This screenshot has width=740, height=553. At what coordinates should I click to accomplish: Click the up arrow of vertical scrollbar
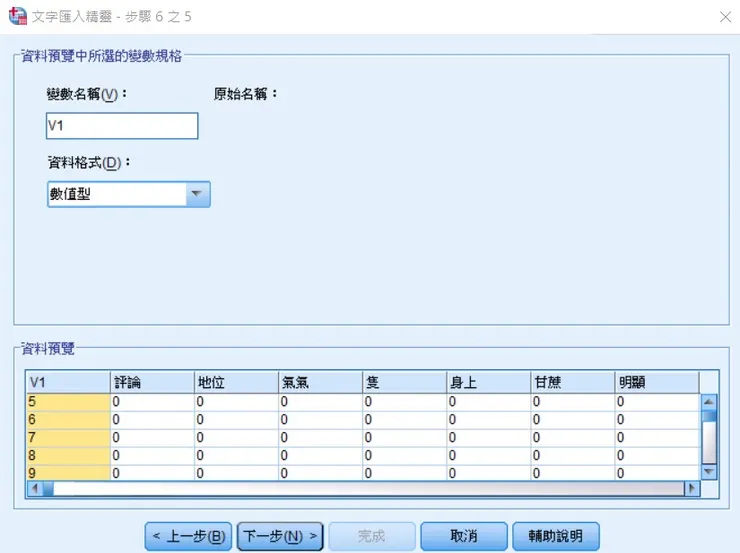pos(709,402)
